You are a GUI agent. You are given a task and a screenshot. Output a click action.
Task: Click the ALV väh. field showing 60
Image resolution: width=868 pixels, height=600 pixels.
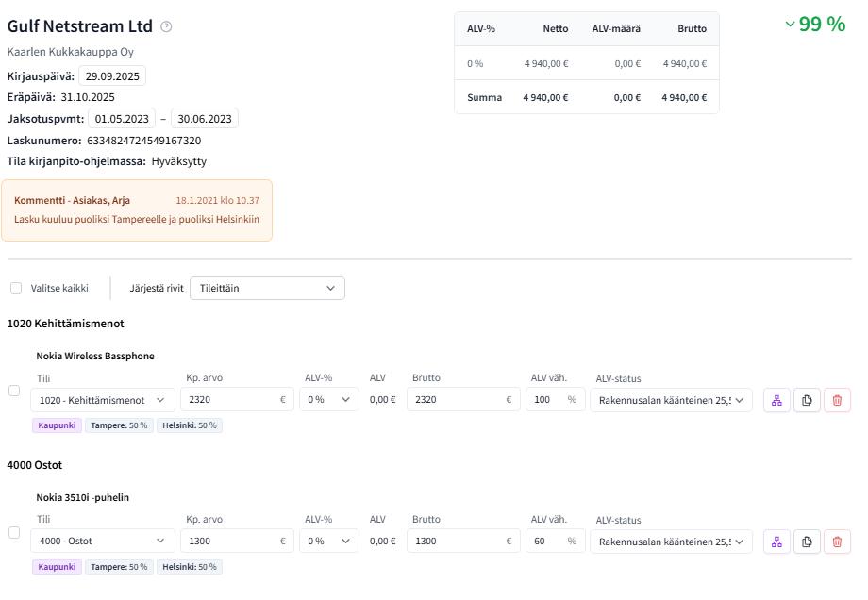[555, 542]
